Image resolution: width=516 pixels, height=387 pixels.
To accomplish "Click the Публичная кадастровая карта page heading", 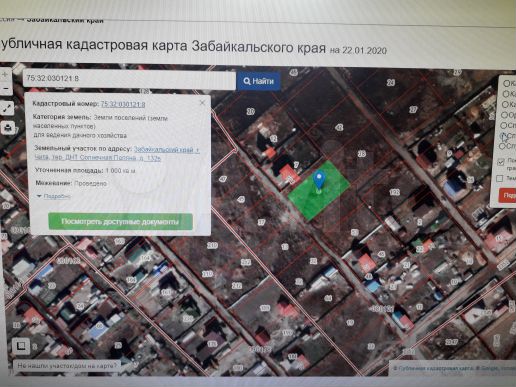I will click(x=163, y=46).
